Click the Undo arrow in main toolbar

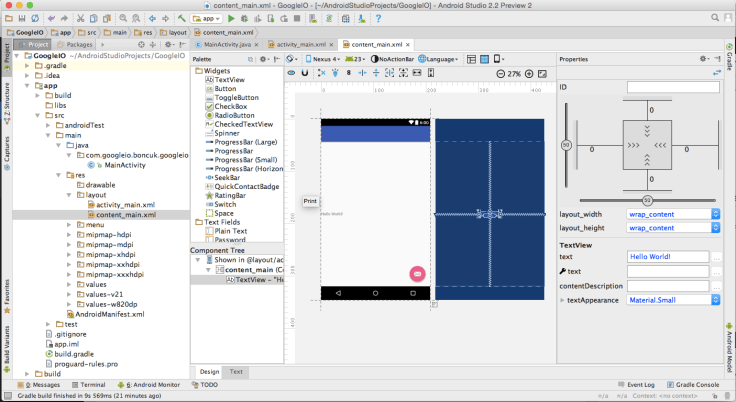pos(51,18)
